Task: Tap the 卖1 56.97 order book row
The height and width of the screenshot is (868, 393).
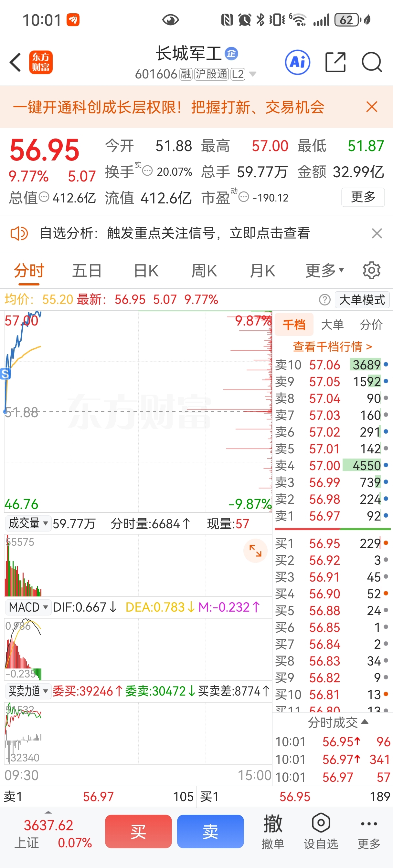Action: coord(332,516)
